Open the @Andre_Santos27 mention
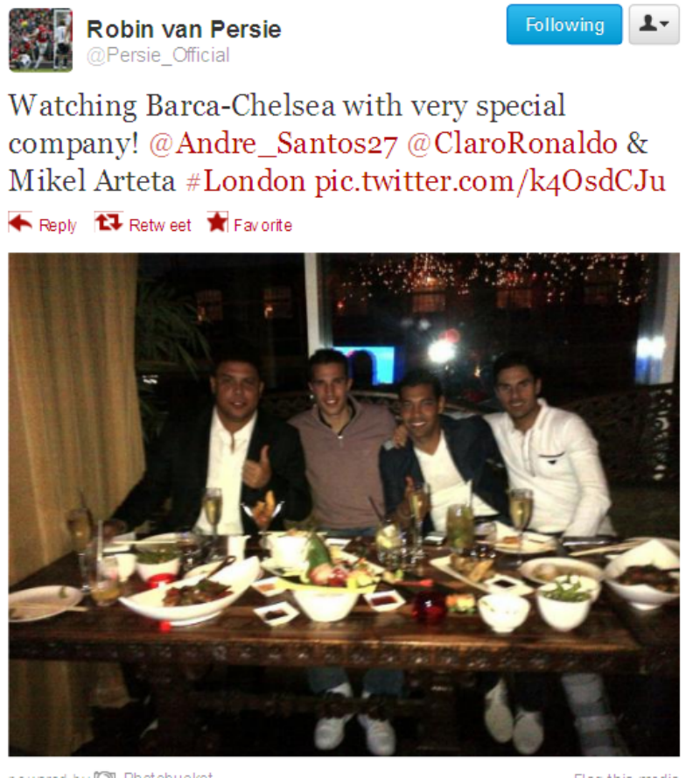This screenshot has height=778, width=700. [273, 144]
